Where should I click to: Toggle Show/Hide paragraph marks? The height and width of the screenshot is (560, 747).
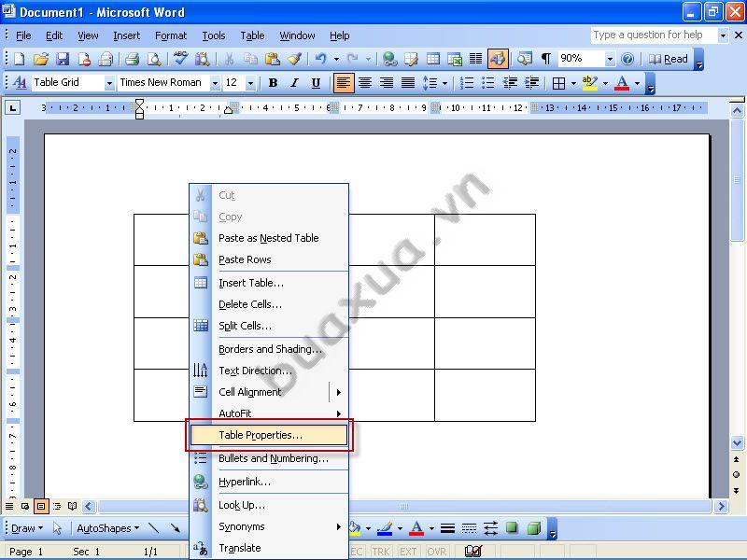[x=546, y=59]
